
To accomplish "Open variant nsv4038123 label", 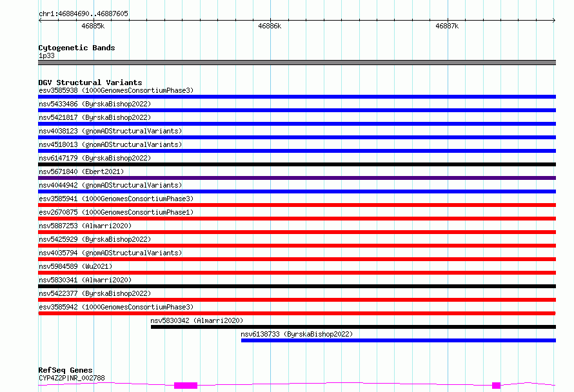I will pos(110,131).
